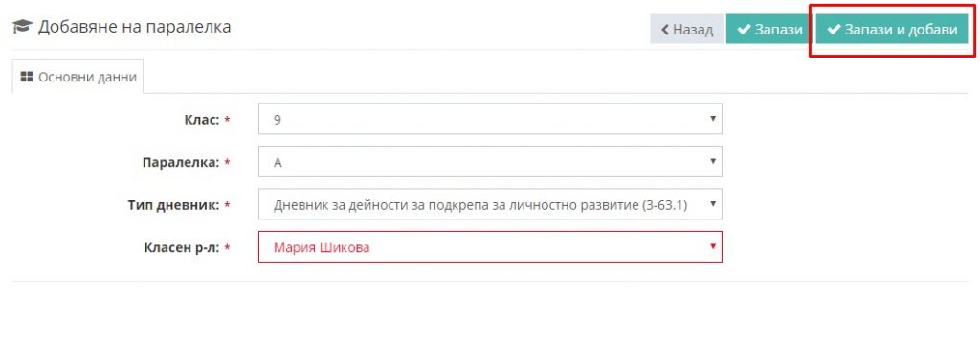Open the Клас dropdown showing 9

point(490,119)
